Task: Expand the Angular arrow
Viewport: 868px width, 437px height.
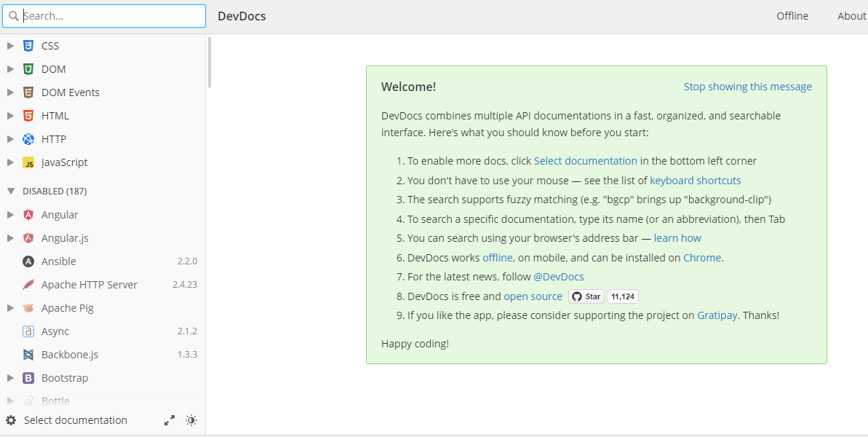Action: click(10, 215)
